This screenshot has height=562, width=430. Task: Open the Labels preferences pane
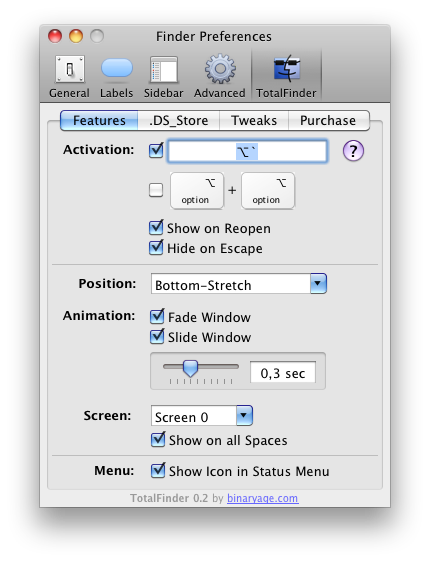pyautogui.click(x=116, y=77)
